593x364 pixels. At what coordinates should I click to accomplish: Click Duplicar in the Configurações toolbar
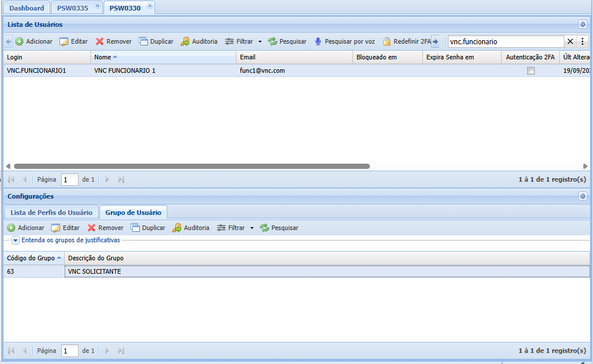coord(148,228)
